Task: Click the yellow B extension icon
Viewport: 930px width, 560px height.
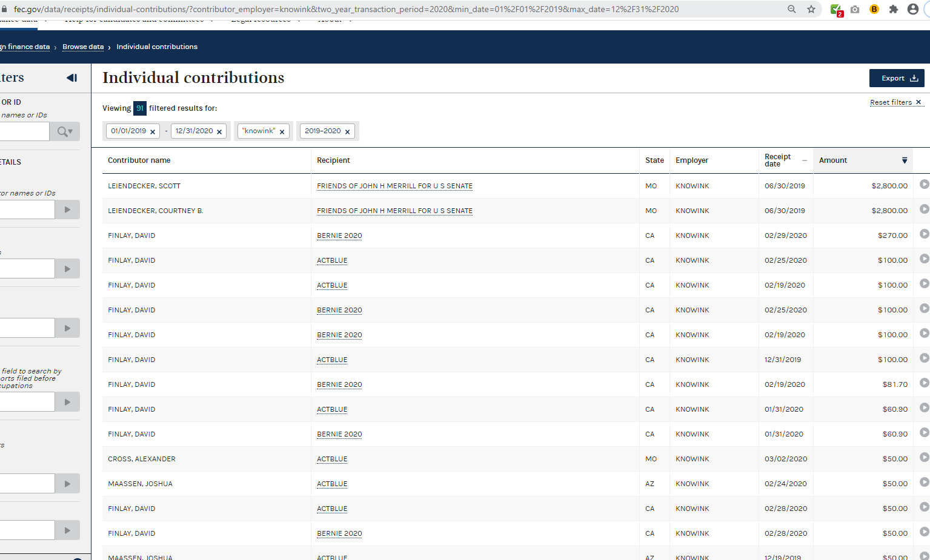Action: [874, 9]
